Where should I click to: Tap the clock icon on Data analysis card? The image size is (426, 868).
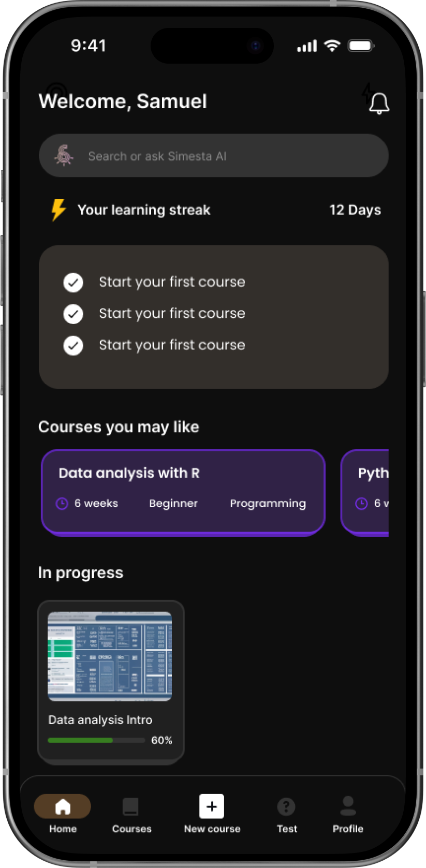(x=62, y=504)
